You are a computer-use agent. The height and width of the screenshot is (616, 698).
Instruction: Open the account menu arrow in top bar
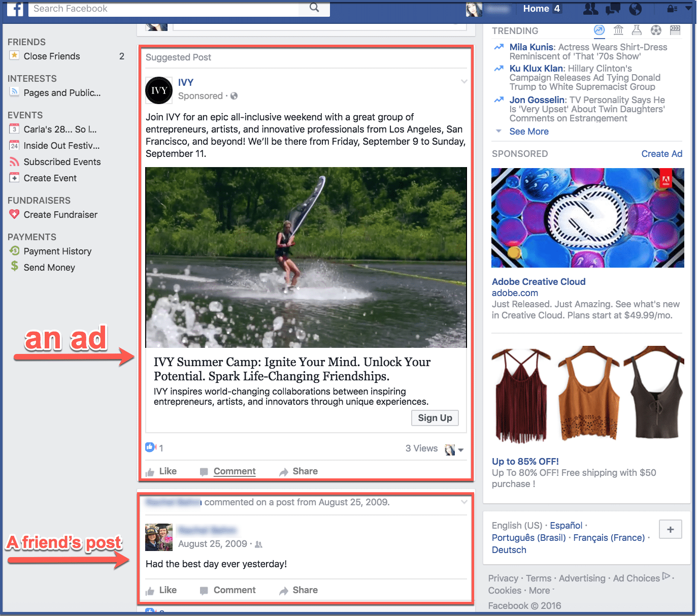[x=688, y=8]
